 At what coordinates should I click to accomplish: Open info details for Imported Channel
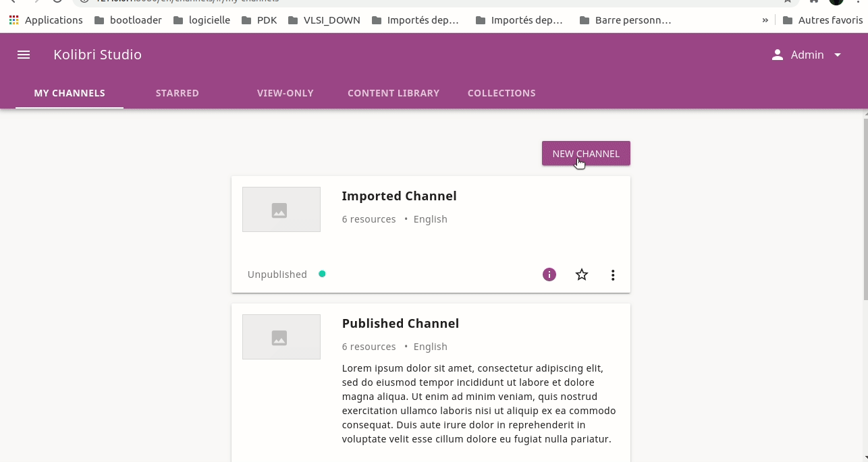pos(549,275)
